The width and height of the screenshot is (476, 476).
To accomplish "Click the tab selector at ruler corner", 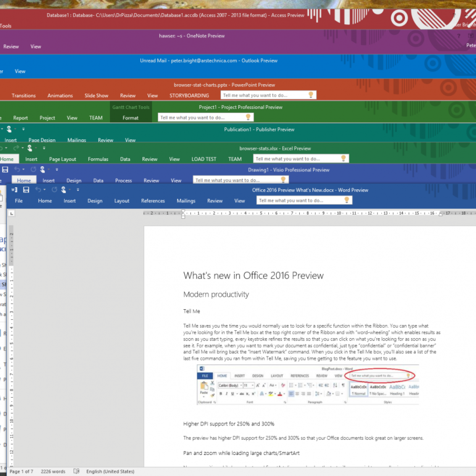I will click(x=12, y=213).
